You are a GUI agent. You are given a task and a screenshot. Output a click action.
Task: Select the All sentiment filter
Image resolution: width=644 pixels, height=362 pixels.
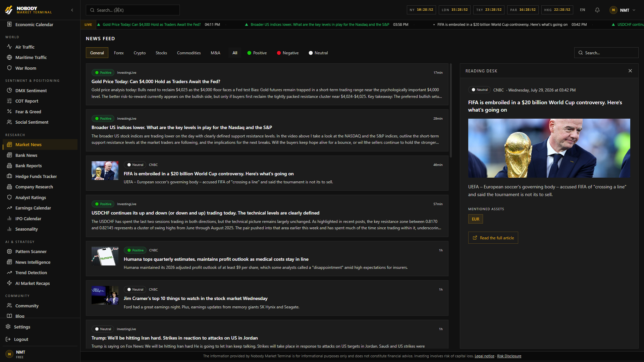(235, 53)
